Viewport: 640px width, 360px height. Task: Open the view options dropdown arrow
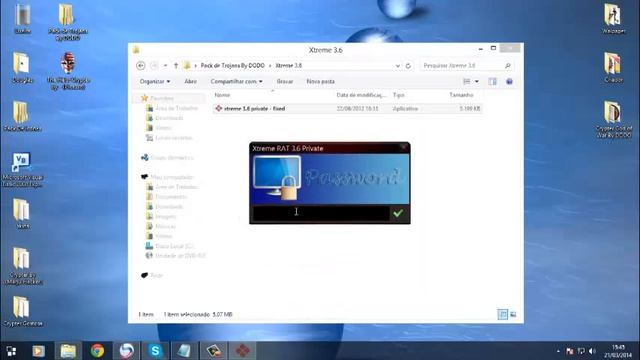[x=476, y=82]
